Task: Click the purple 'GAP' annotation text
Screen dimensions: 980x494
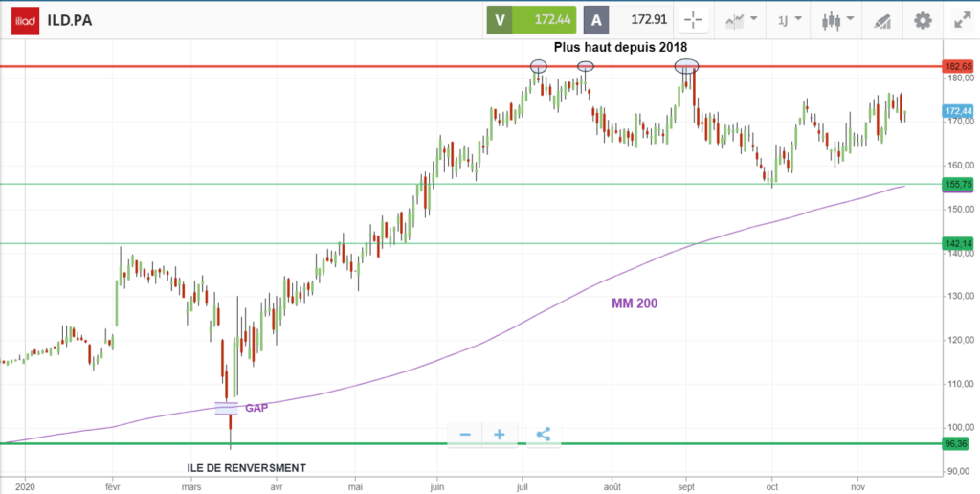Action: [256, 408]
